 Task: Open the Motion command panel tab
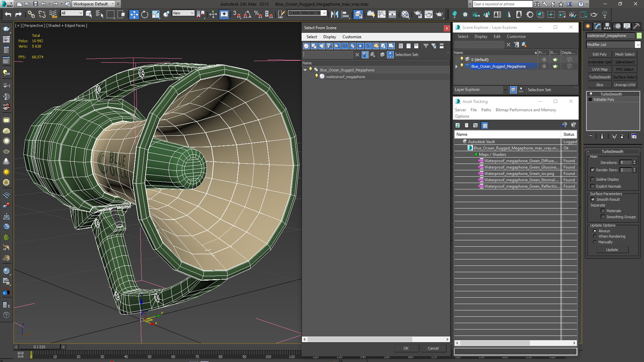617,26
